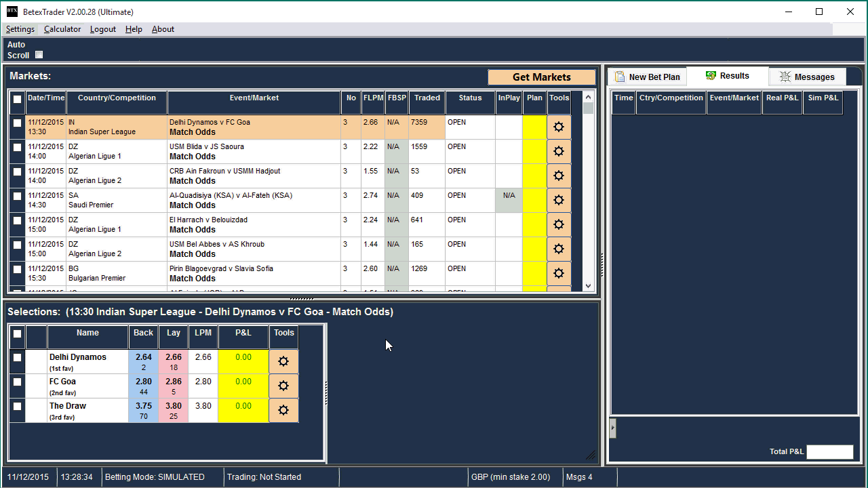
Task: Switch to the Messages tab
Action: point(807,77)
